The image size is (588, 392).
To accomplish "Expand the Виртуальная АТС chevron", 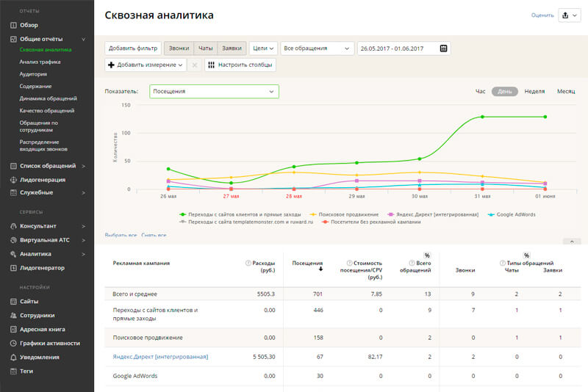I will (84, 240).
